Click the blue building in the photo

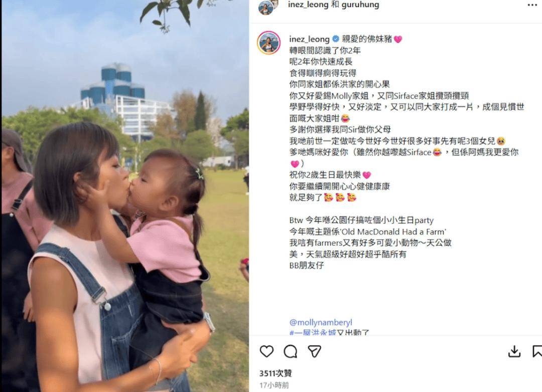[x=113, y=82]
